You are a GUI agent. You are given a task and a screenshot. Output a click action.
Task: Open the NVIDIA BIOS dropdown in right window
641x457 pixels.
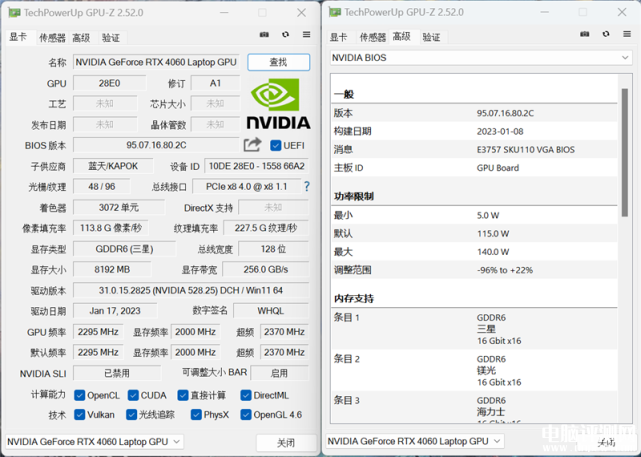click(x=481, y=58)
